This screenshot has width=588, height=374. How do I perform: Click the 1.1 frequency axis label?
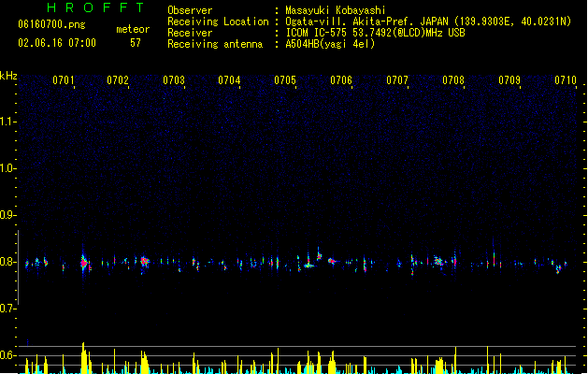click(x=7, y=122)
